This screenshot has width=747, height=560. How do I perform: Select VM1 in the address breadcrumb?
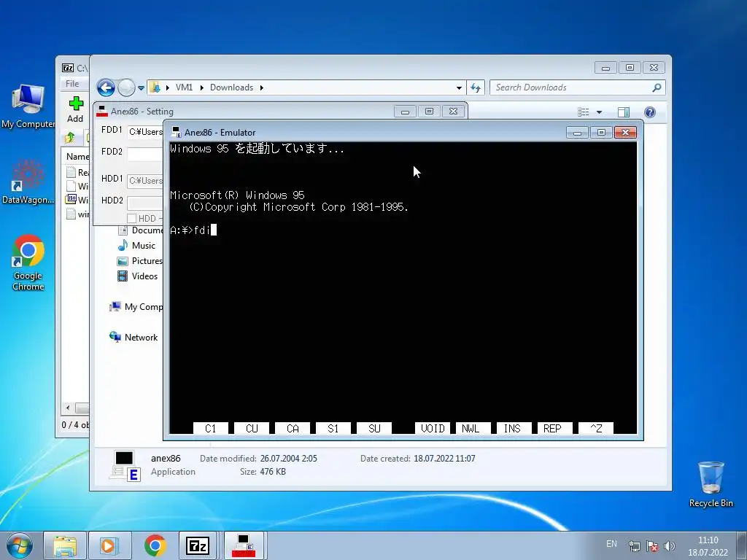pos(184,87)
